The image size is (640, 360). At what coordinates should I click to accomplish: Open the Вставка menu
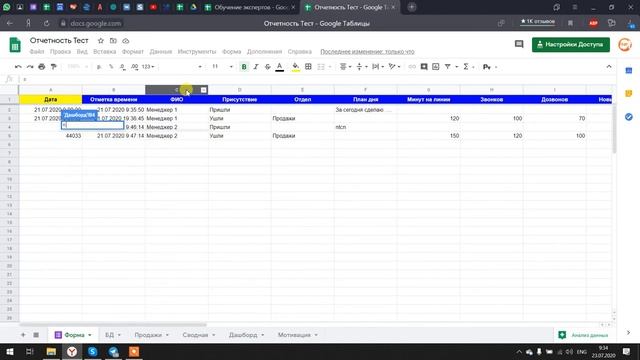click(x=104, y=52)
